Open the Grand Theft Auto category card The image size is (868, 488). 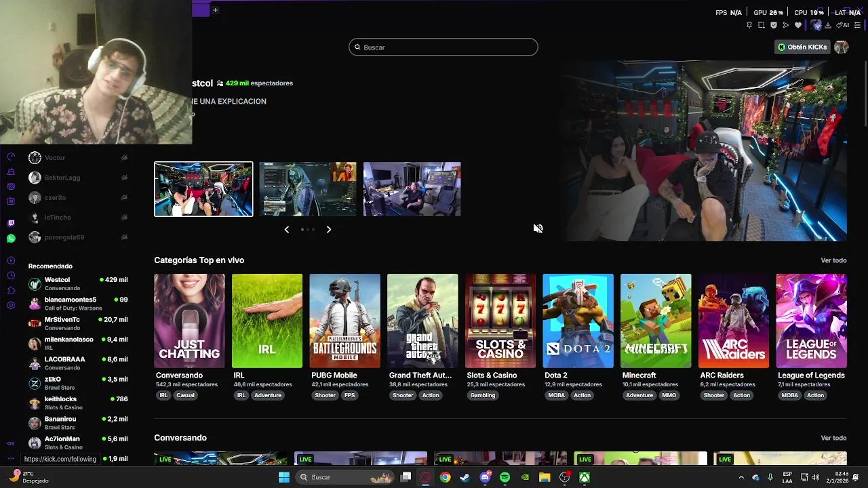coord(422,321)
